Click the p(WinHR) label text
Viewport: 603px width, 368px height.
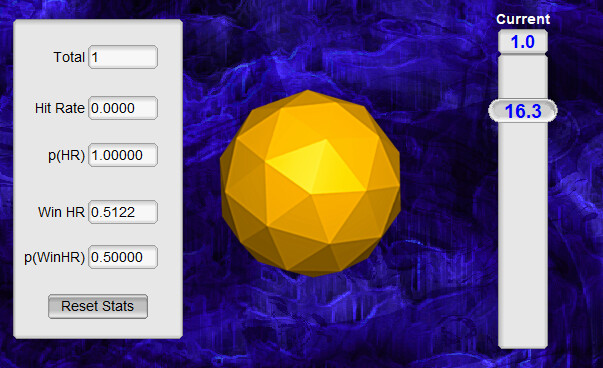54,257
